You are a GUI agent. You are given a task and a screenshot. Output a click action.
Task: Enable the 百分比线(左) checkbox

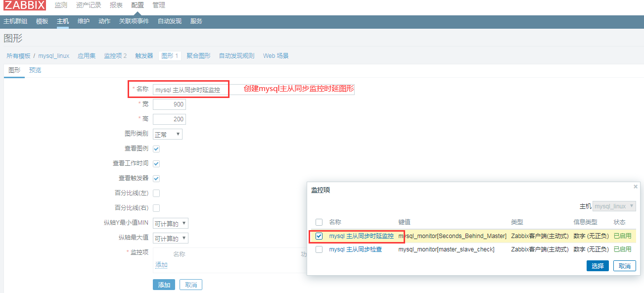[x=156, y=193]
